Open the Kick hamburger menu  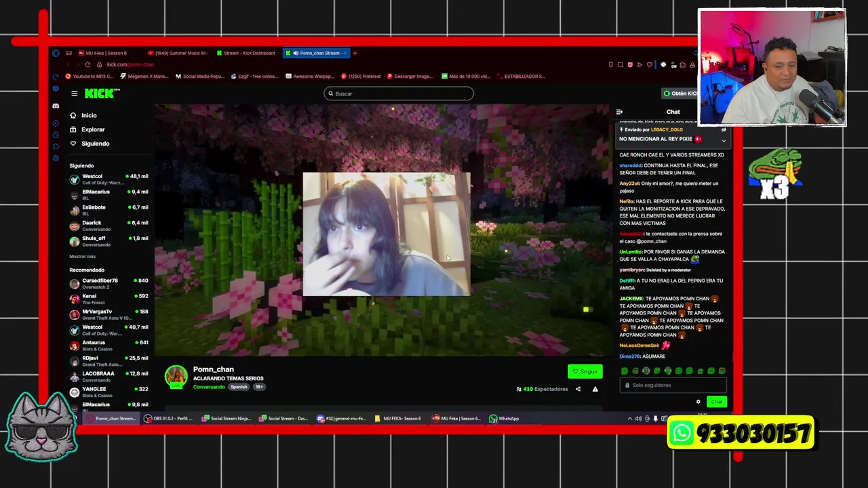[x=74, y=94]
